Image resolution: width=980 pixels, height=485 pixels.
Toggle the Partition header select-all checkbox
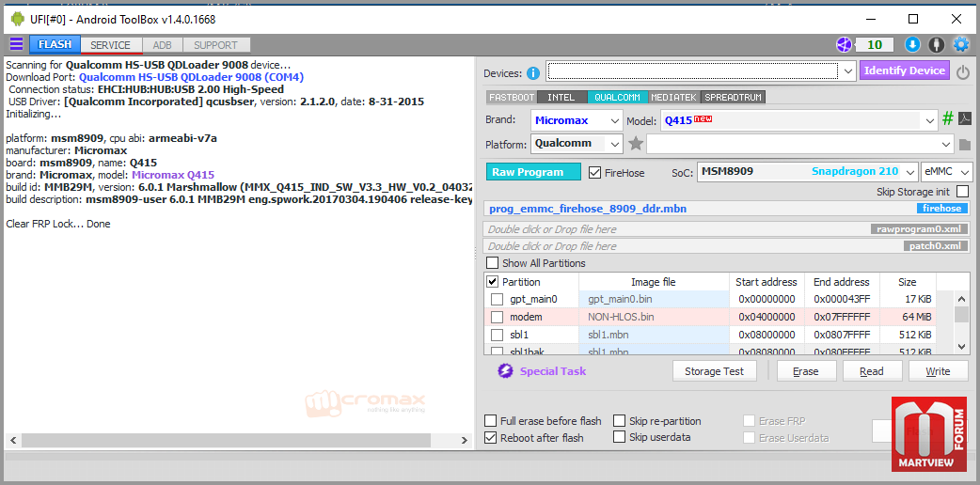click(x=493, y=282)
